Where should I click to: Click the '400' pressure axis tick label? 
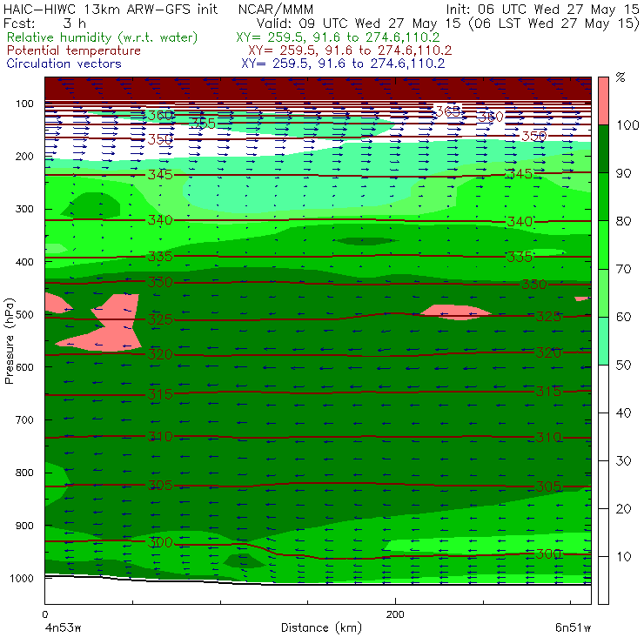pos(24,262)
